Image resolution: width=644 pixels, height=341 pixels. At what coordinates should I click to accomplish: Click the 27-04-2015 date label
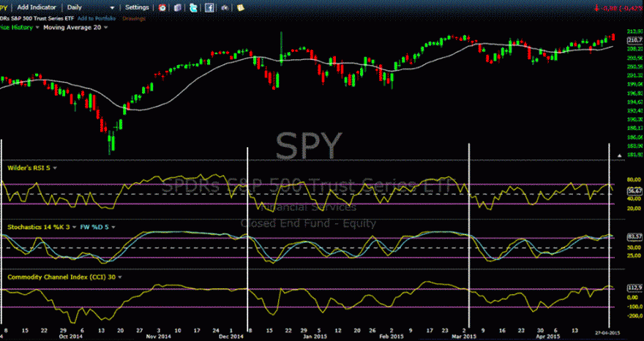point(608,332)
